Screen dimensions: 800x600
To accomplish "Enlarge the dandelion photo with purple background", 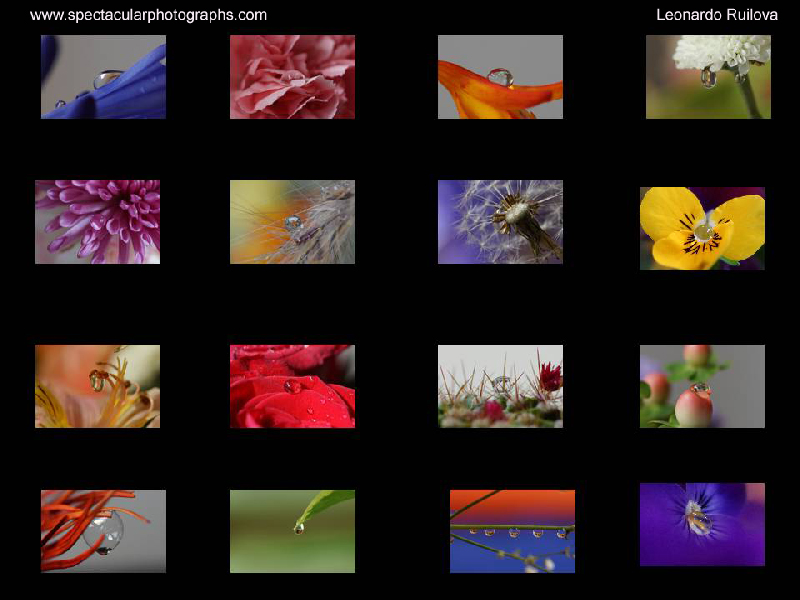I will [x=500, y=222].
